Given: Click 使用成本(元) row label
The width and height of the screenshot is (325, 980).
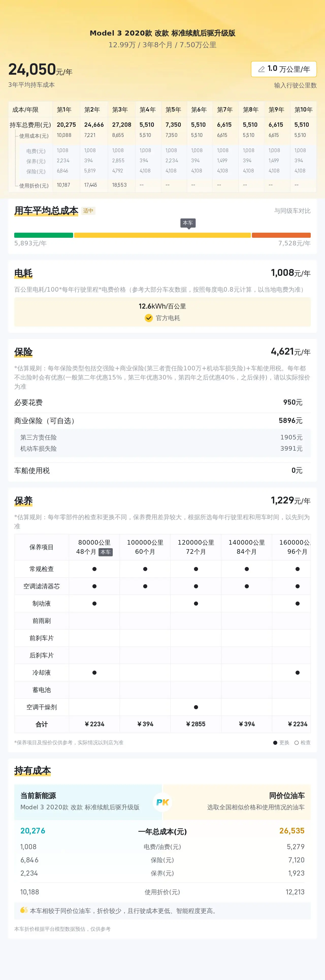Looking at the screenshot, I should [x=34, y=136].
